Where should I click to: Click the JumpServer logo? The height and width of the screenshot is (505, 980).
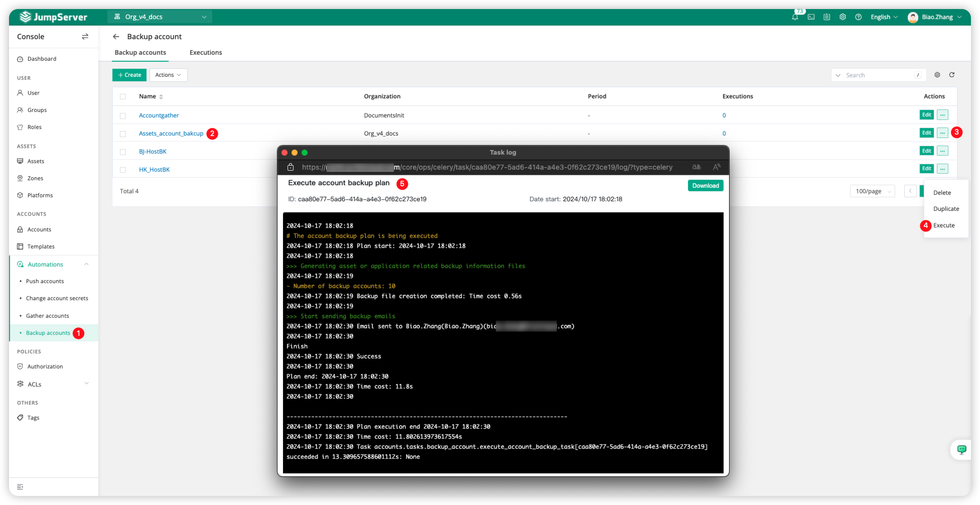(x=53, y=17)
